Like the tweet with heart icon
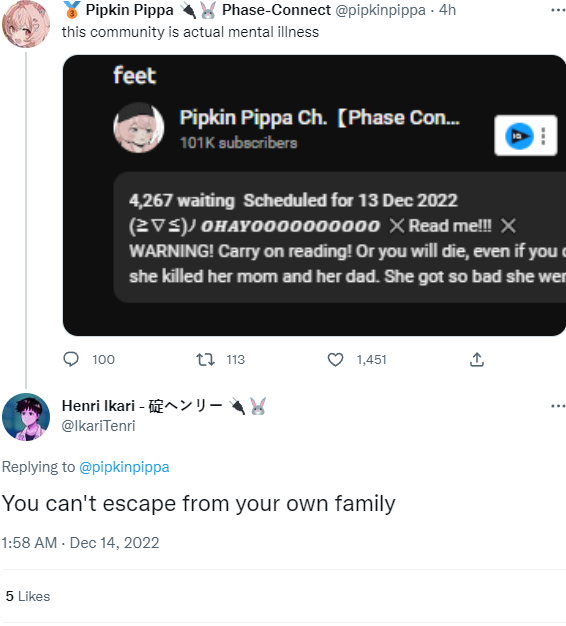 (335, 360)
